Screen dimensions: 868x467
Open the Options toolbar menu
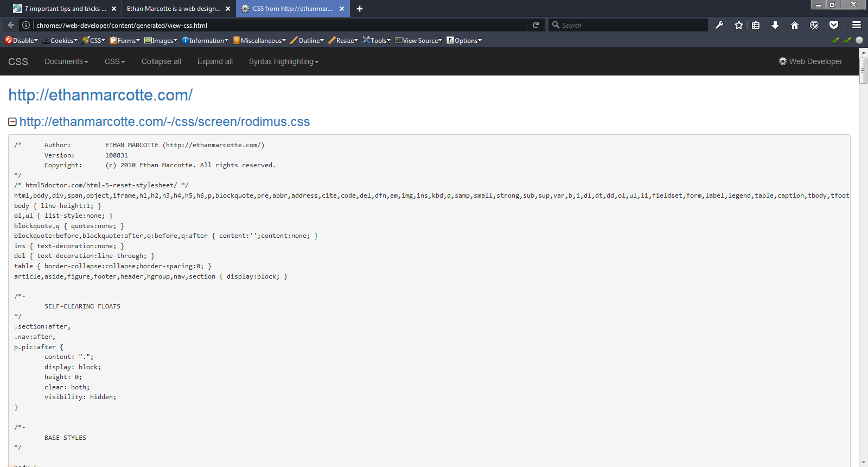[x=464, y=41]
